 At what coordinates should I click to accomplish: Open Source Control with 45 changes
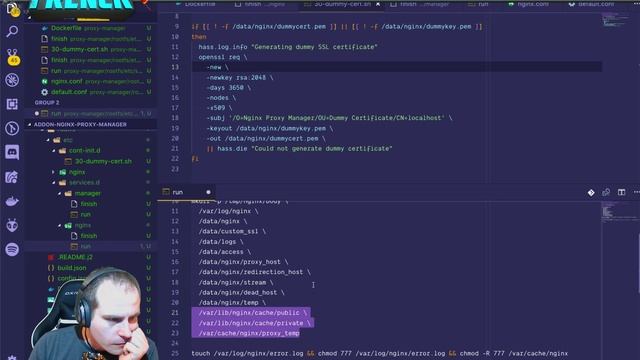point(13,56)
